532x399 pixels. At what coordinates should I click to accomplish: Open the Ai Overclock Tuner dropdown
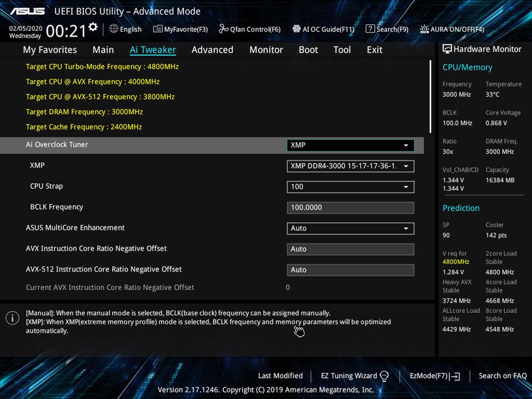(x=350, y=145)
